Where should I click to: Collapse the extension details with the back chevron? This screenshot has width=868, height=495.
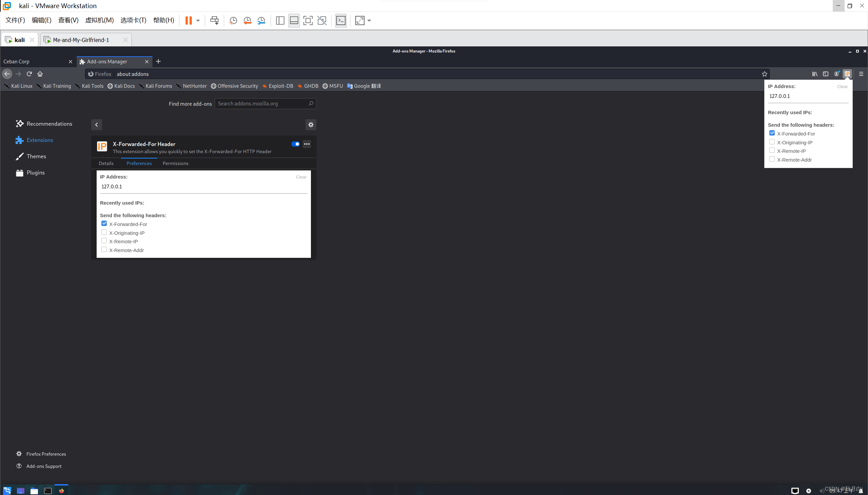click(x=96, y=124)
